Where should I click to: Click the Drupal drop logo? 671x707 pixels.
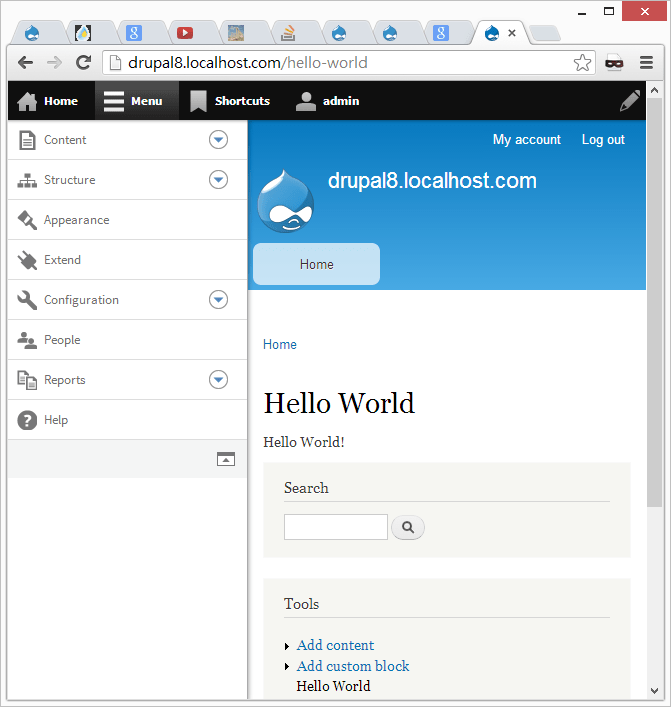286,203
